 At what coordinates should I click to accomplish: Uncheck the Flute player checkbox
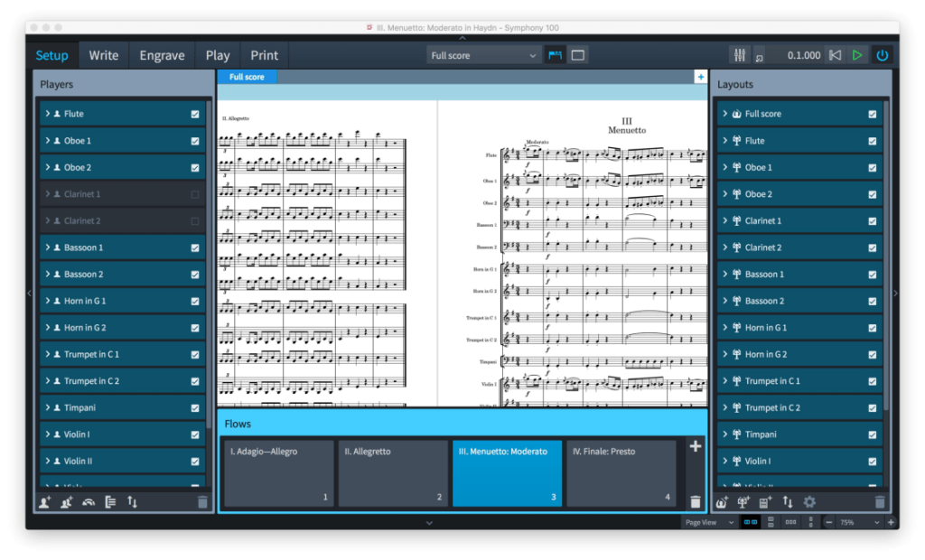coord(195,115)
